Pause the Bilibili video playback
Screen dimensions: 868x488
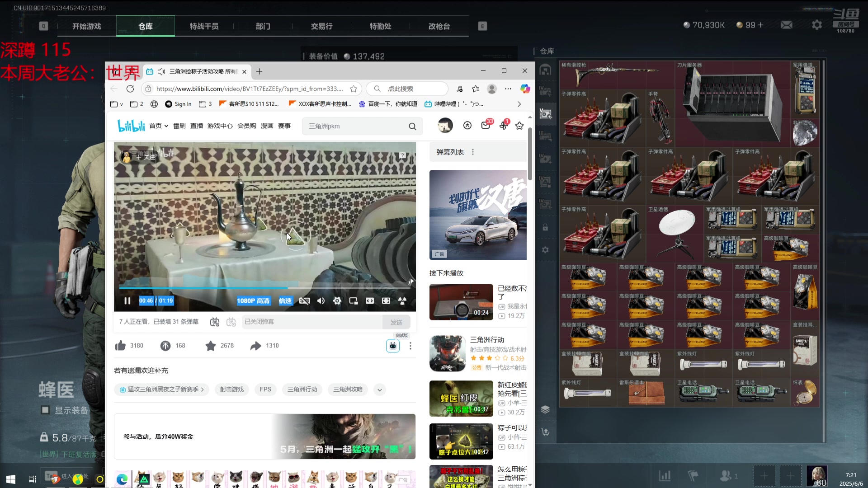[x=127, y=301]
